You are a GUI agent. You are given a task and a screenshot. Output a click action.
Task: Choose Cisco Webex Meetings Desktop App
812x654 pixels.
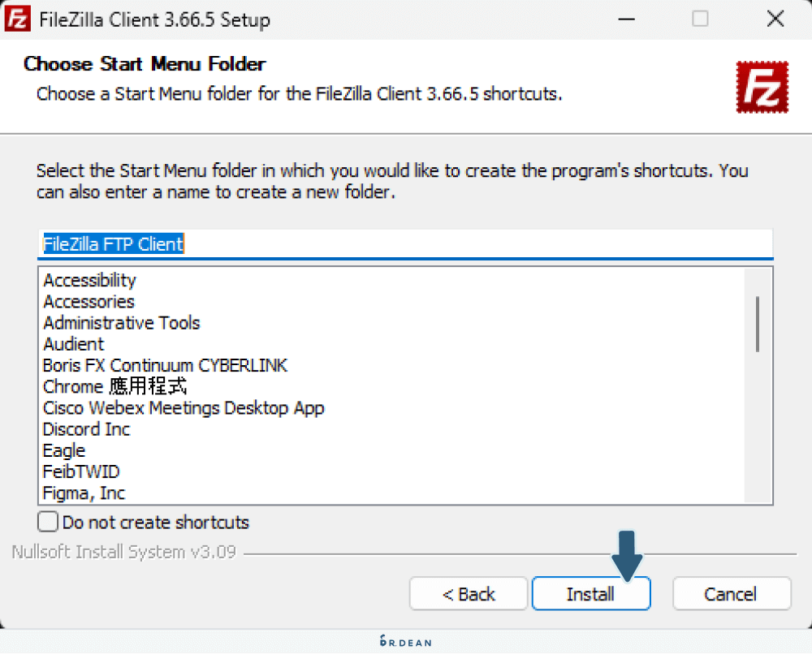point(184,408)
